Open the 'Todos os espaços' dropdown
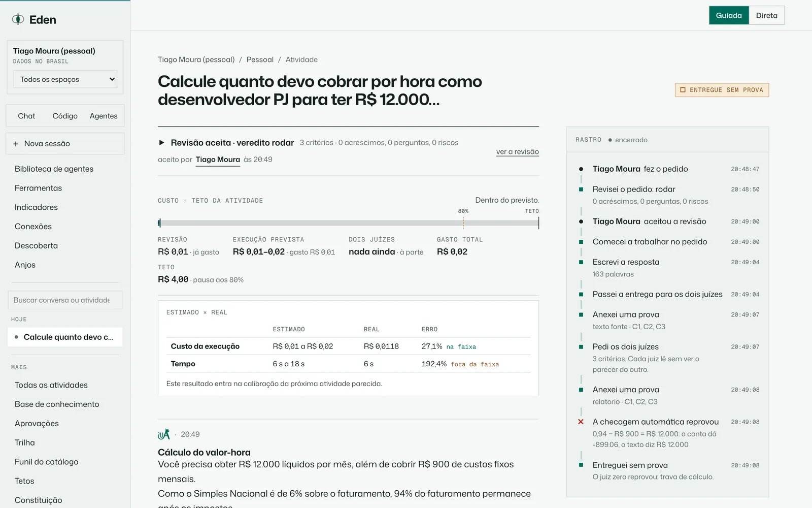Screen dimensions: 812x508 (65, 79)
